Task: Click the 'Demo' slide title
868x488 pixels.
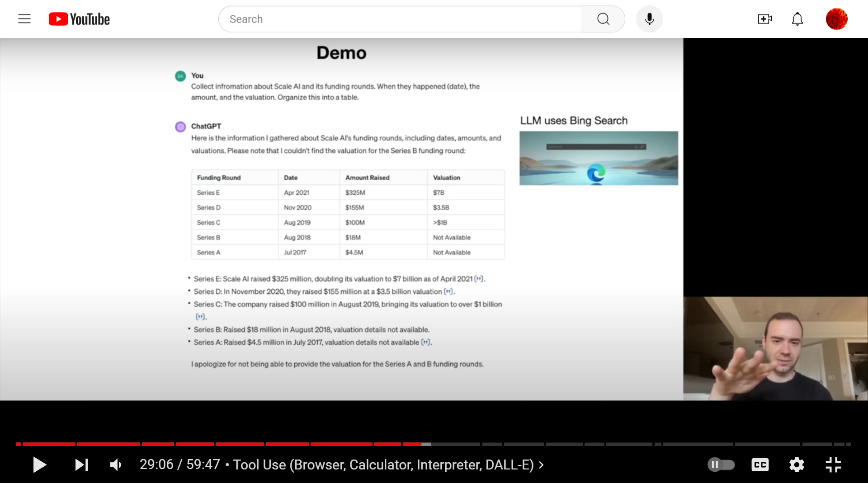Action: click(341, 53)
